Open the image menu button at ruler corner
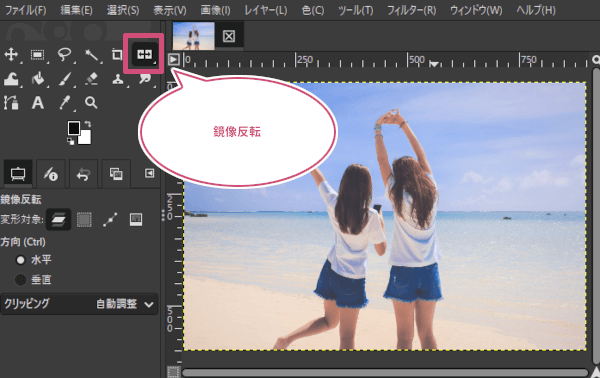600x378 pixels. (173, 59)
